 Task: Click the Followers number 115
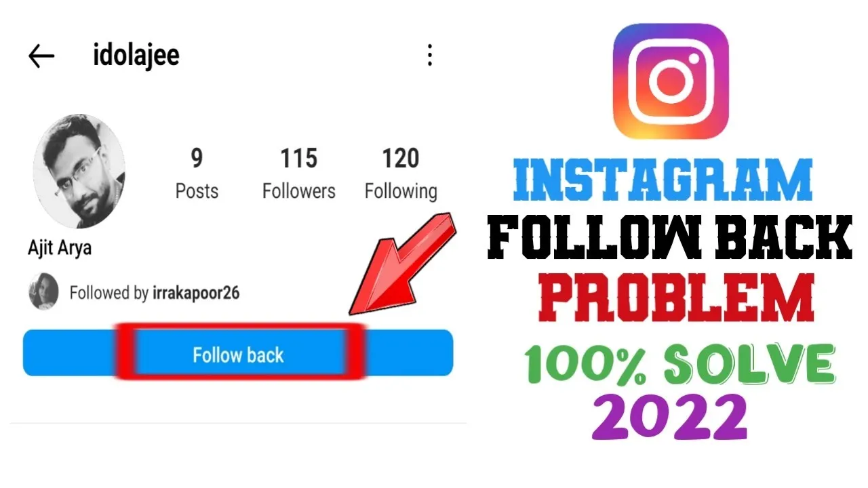299,159
